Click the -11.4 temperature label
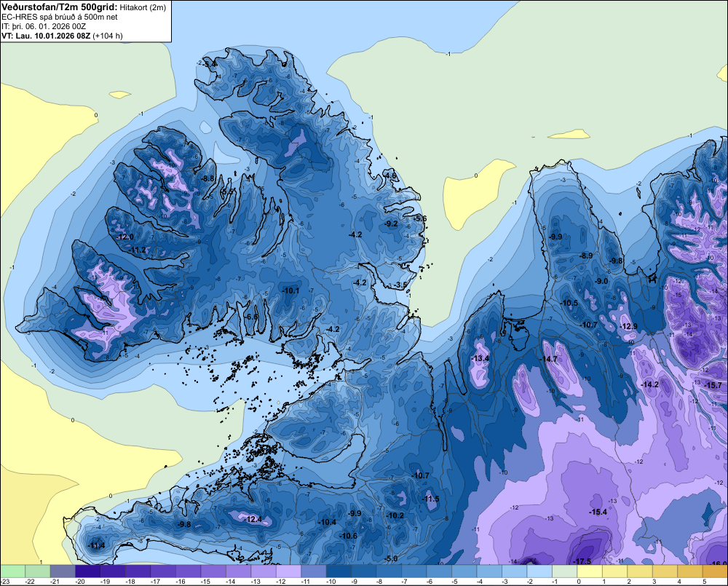728x586 pixels. (x=97, y=545)
